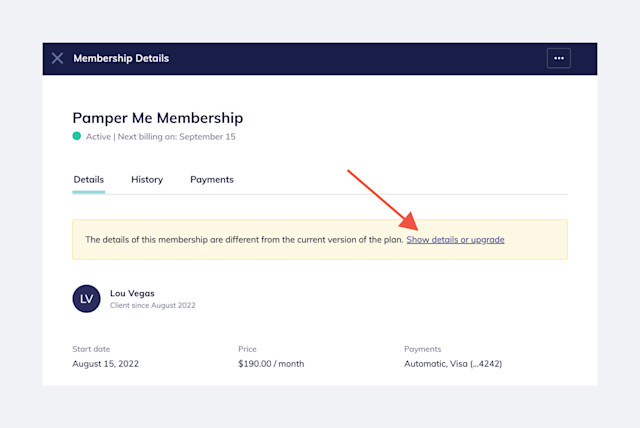640x428 pixels.
Task: Select the Pamper Me Membership title
Action: tap(158, 118)
